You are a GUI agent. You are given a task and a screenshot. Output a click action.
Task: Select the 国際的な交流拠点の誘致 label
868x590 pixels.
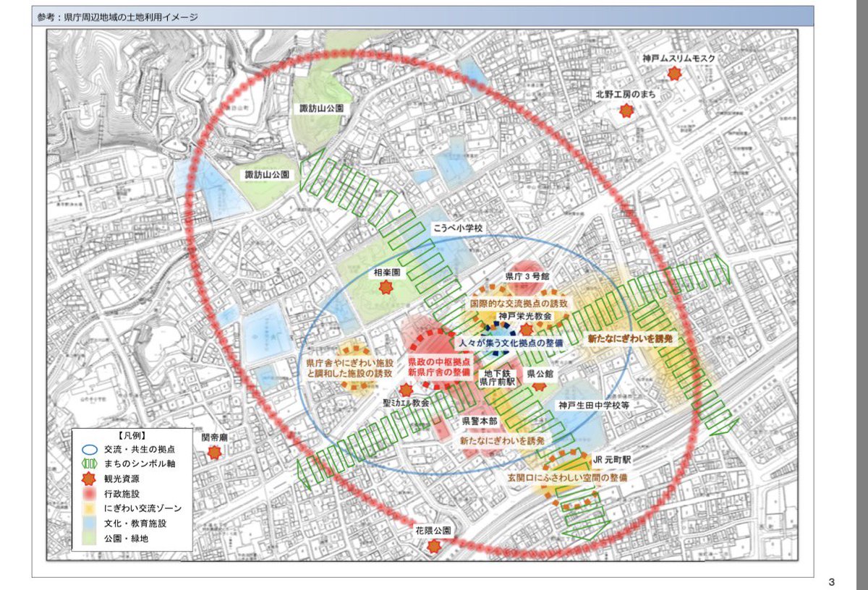coord(518,304)
